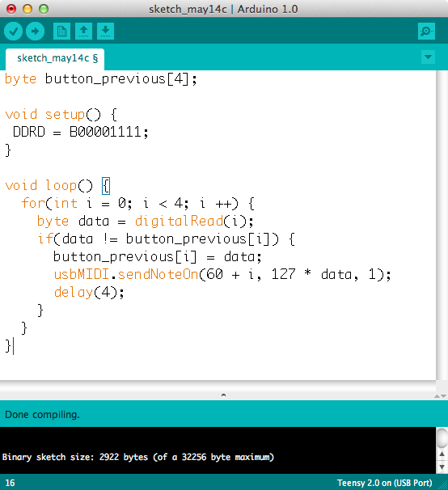448x490 pixels.
Task: Open a sketch with the up-arrow icon
Action: click(83, 32)
